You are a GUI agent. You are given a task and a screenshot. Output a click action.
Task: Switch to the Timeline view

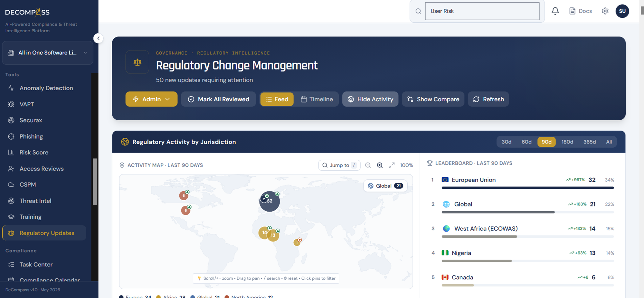point(317,99)
